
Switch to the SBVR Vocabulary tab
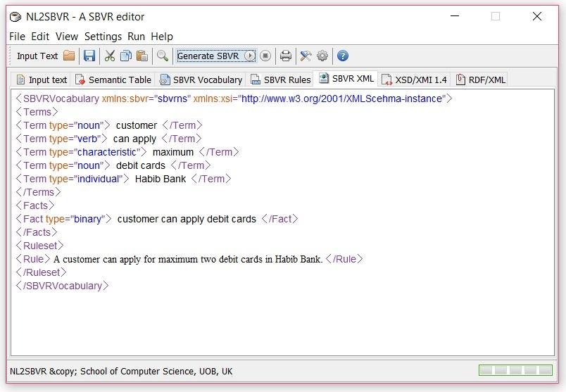pyautogui.click(x=201, y=80)
